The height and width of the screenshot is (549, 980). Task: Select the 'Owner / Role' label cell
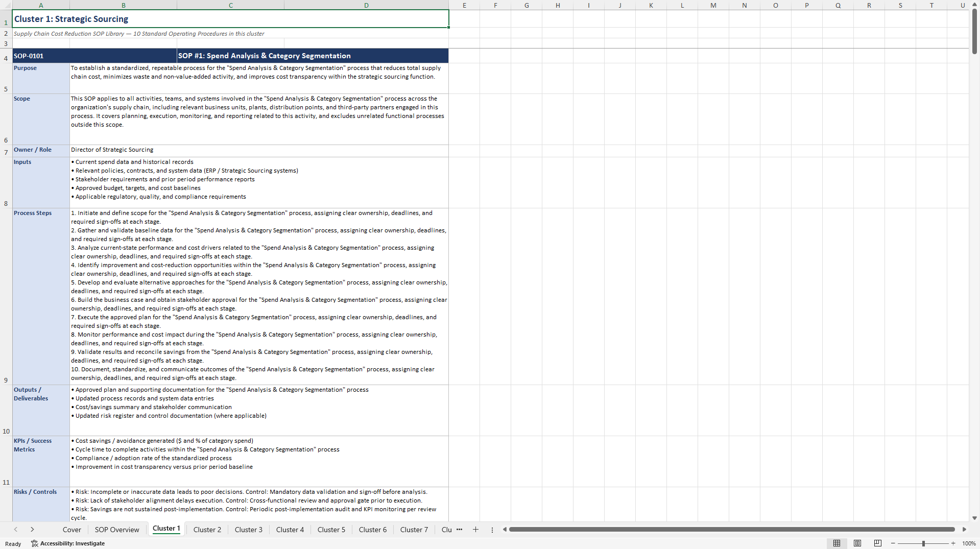pyautogui.click(x=41, y=151)
